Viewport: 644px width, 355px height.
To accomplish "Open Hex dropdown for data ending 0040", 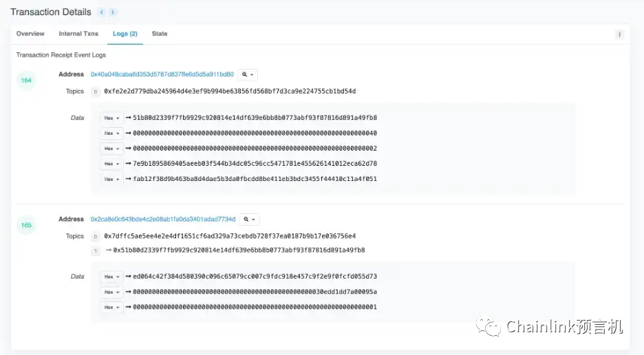I will (111, 133).
